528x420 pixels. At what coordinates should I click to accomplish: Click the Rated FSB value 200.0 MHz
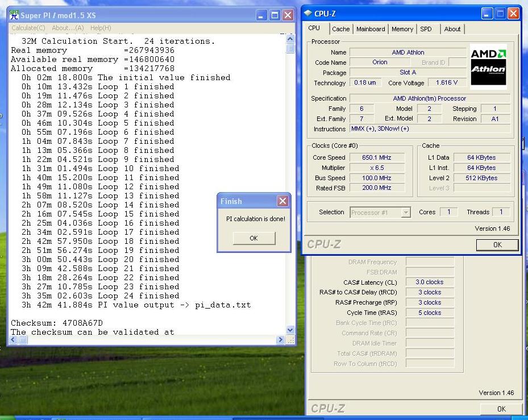(376, 188)
